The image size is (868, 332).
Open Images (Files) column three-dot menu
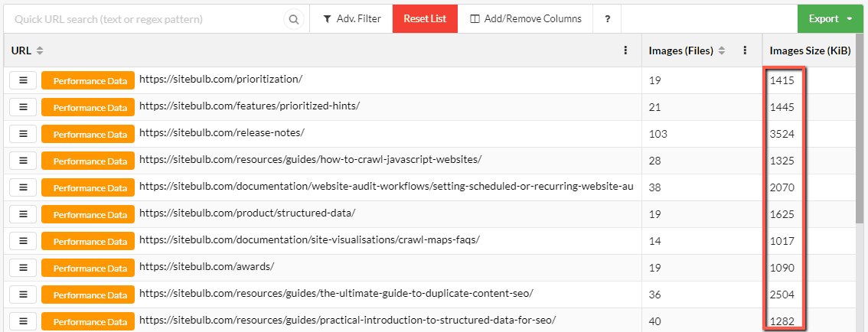(745, 50)
